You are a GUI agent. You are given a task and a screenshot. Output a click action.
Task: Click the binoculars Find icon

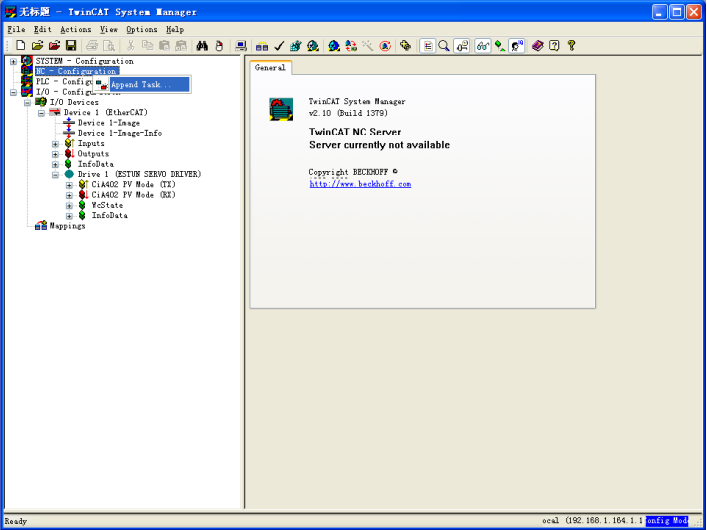click(x=202, y=46)
